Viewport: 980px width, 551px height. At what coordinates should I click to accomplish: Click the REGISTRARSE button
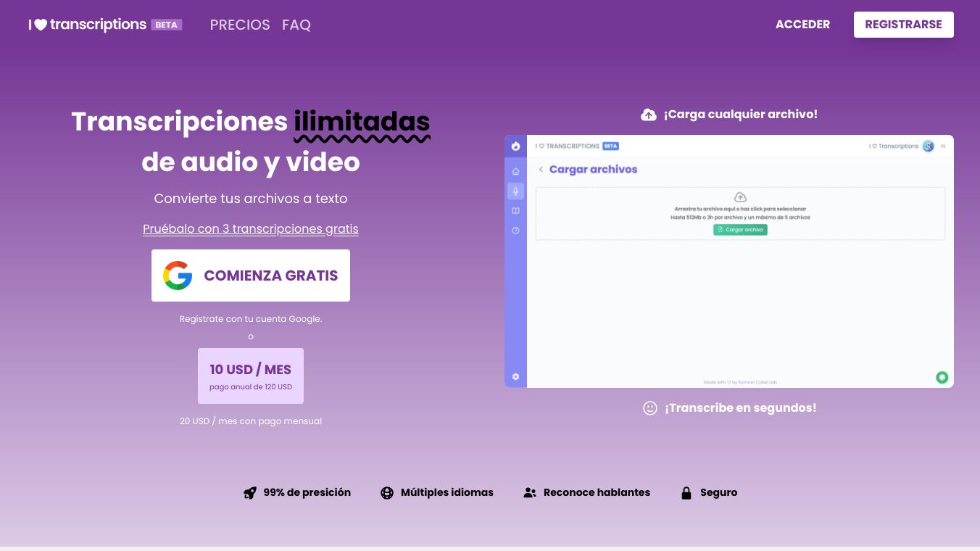click(904, 25)
